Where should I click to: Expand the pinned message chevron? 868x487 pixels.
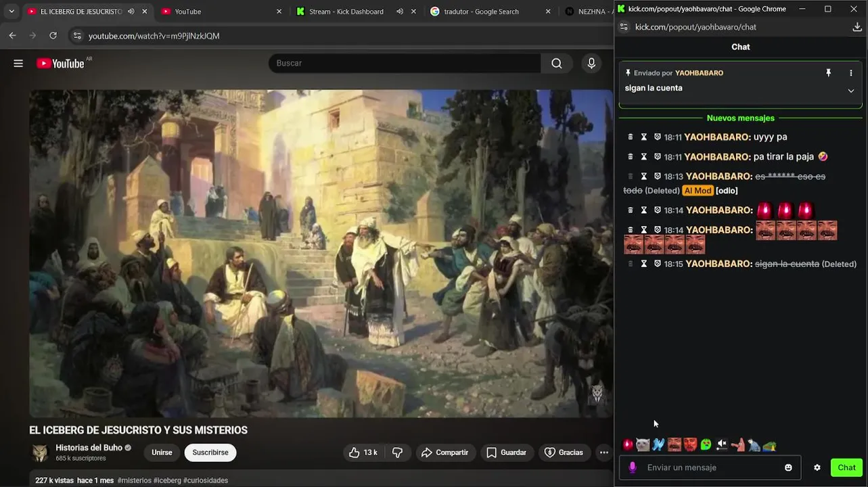pyautogui.click(x=851, y=91)
